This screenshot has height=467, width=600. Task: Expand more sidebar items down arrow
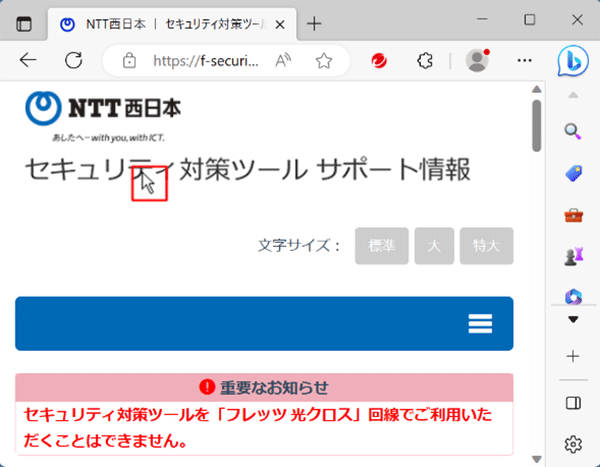click(x=573, y=320)
